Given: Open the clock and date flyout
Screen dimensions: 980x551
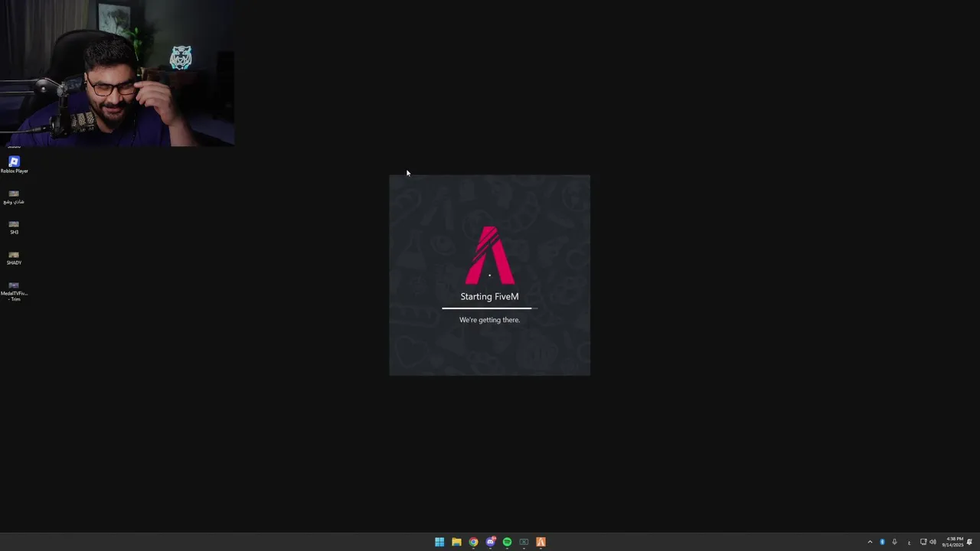Looking at the screenshot, I should [x=953, y=542].
